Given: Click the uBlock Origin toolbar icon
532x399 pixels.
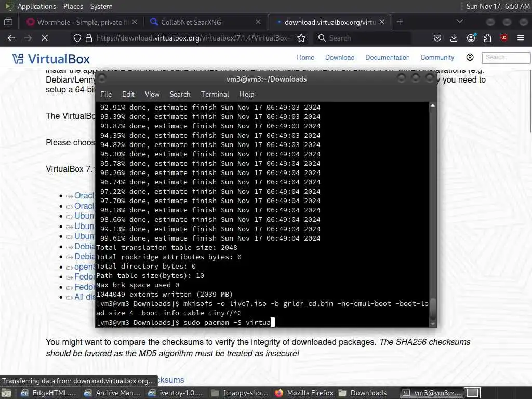Looking at the screenshot, I should coord(504,38).
